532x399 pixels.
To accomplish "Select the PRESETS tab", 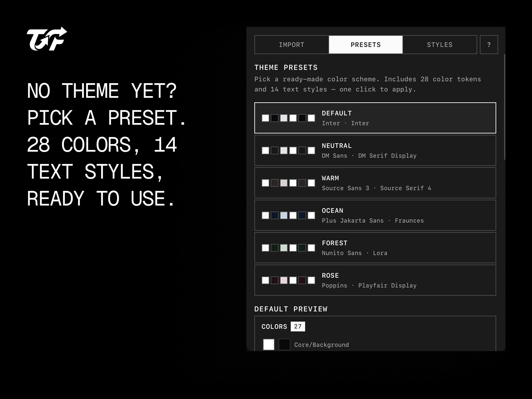I will point(365,44).
